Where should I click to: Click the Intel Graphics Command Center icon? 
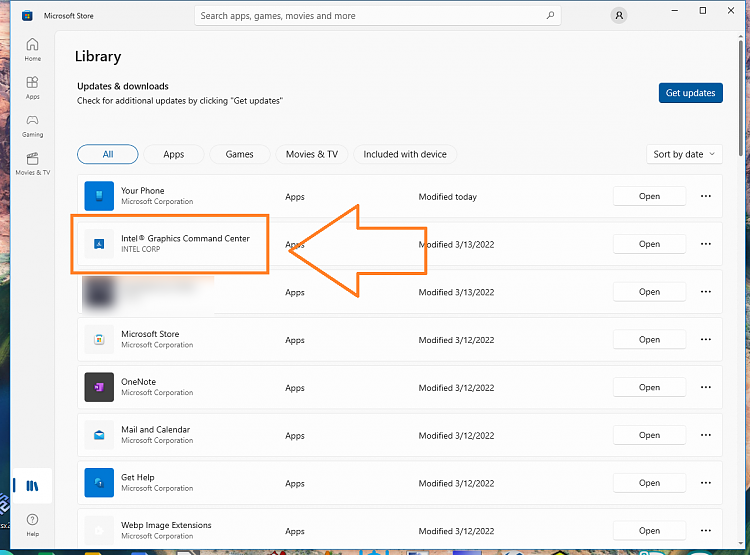click(99, 244)
